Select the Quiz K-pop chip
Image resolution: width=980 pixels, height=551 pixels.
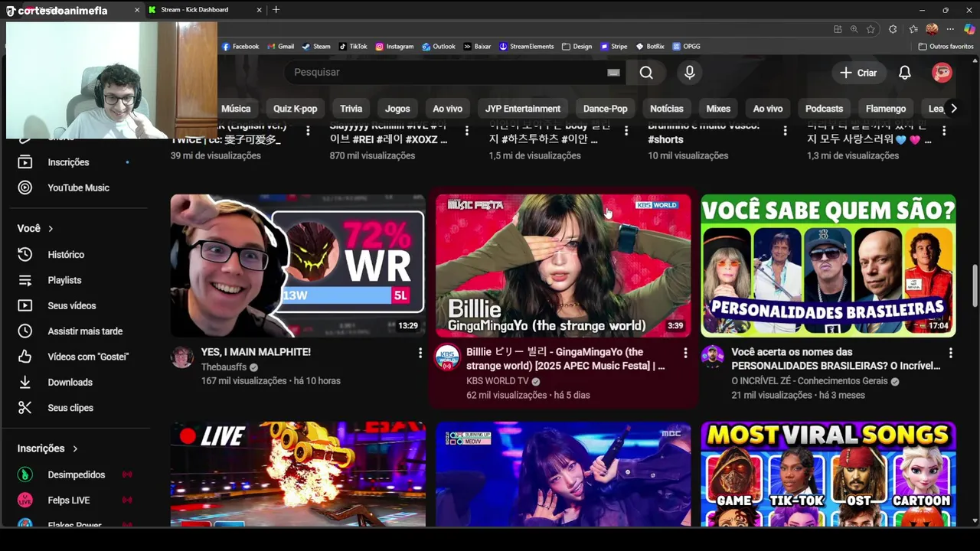295,109
